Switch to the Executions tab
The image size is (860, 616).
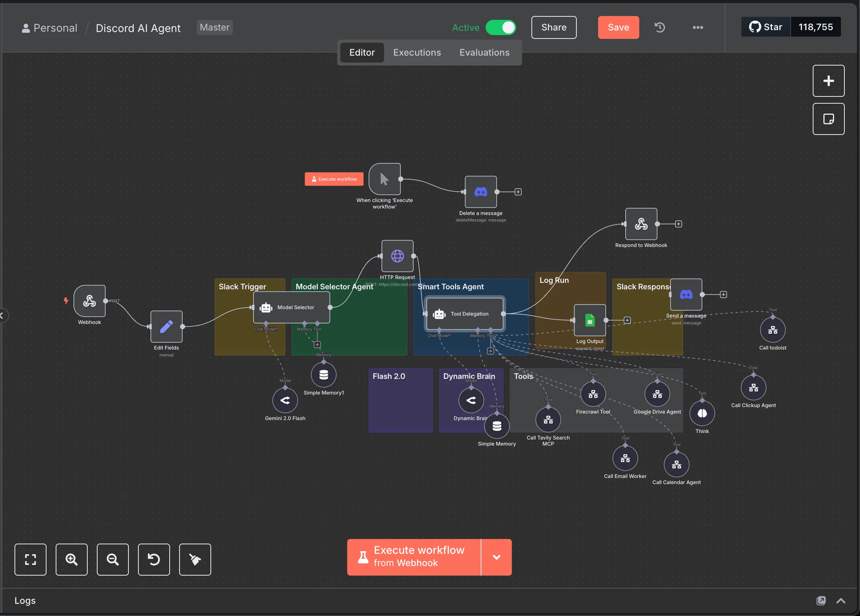point(417,53)
